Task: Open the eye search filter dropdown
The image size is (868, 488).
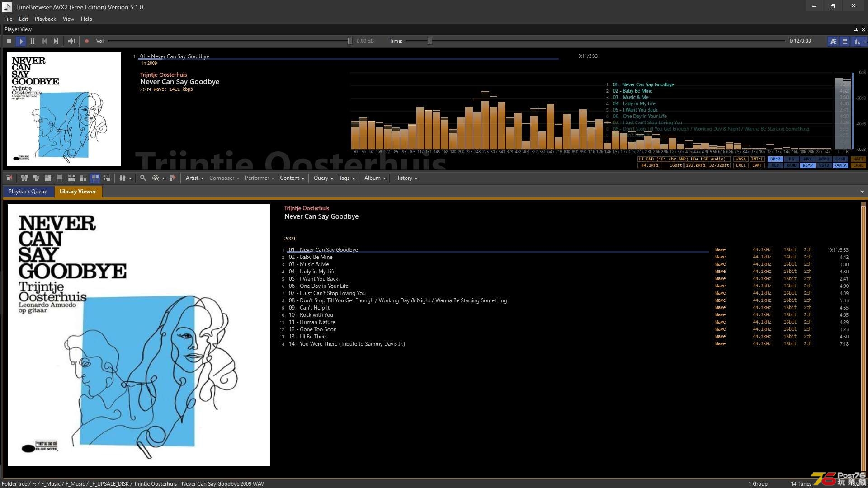Action: [158, 178]
